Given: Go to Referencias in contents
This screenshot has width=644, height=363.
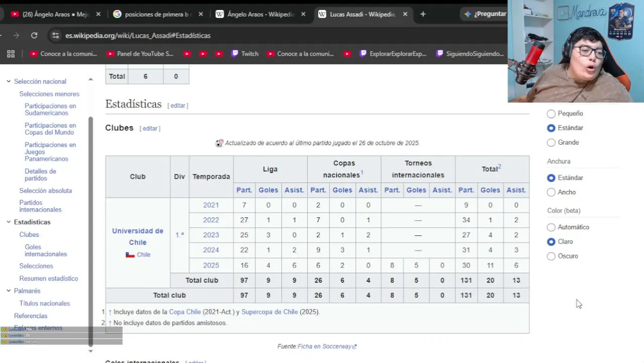Looking at the screenshot, I should tap(31, 316).
